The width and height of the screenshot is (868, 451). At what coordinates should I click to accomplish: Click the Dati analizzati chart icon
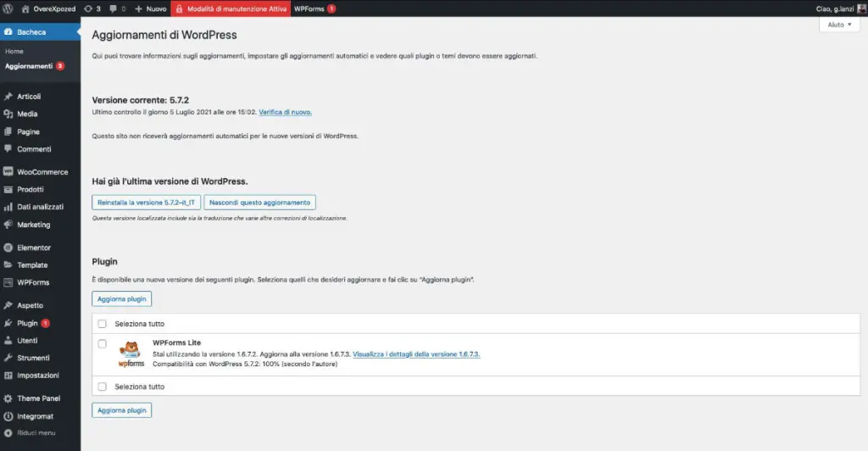(x=8, y=207)
